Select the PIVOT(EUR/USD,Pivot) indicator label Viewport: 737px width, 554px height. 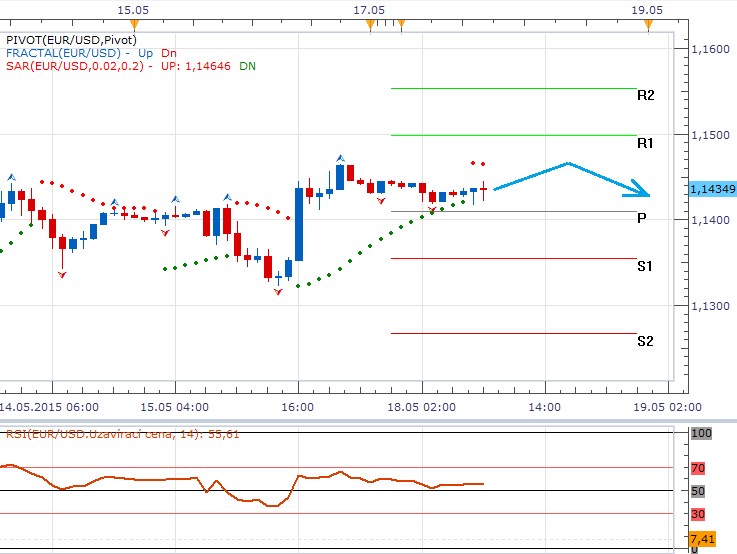pos(64,40)
